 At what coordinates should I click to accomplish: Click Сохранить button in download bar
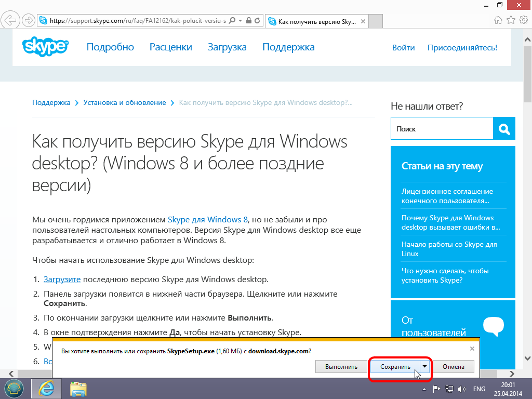395,367
